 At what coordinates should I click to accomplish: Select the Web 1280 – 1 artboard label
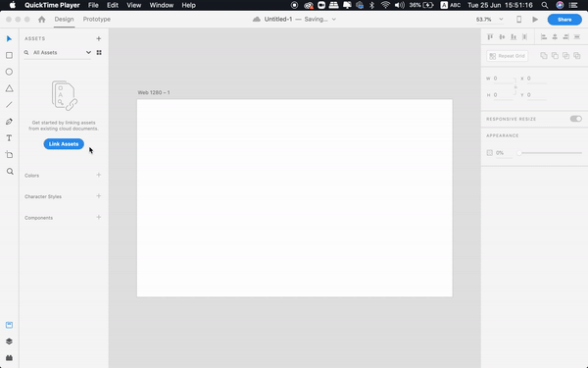click(x=154, y=92)
